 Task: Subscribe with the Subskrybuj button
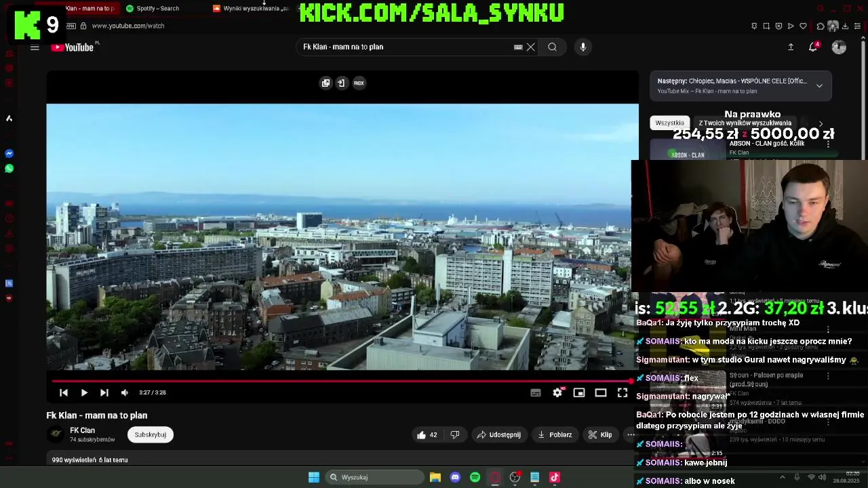151,434
